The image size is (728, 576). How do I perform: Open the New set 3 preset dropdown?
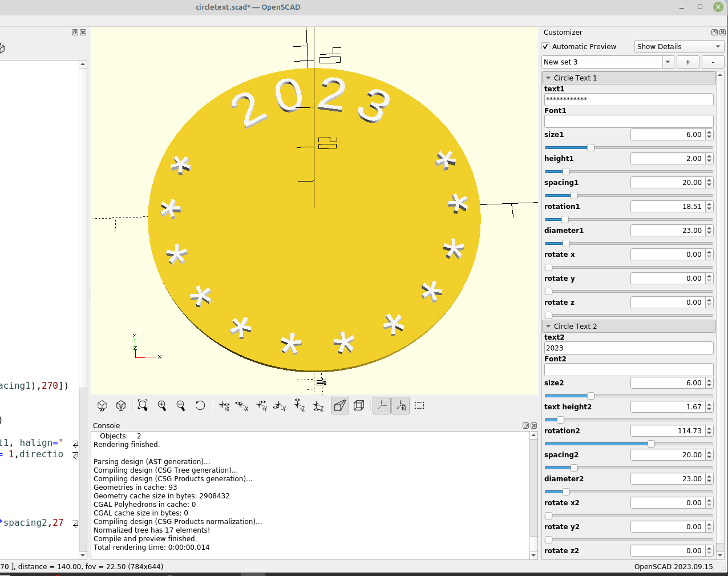pyautogui.click(x=668, y=62)
